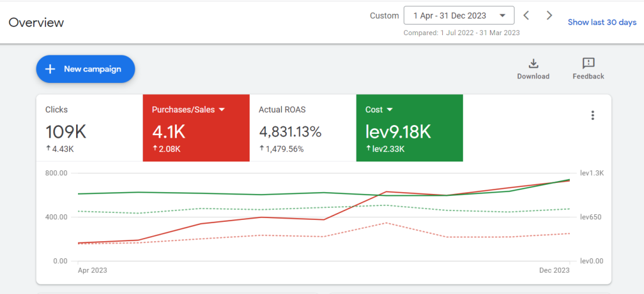
Task: Click the New campaign button
Action: coord(86,69)
